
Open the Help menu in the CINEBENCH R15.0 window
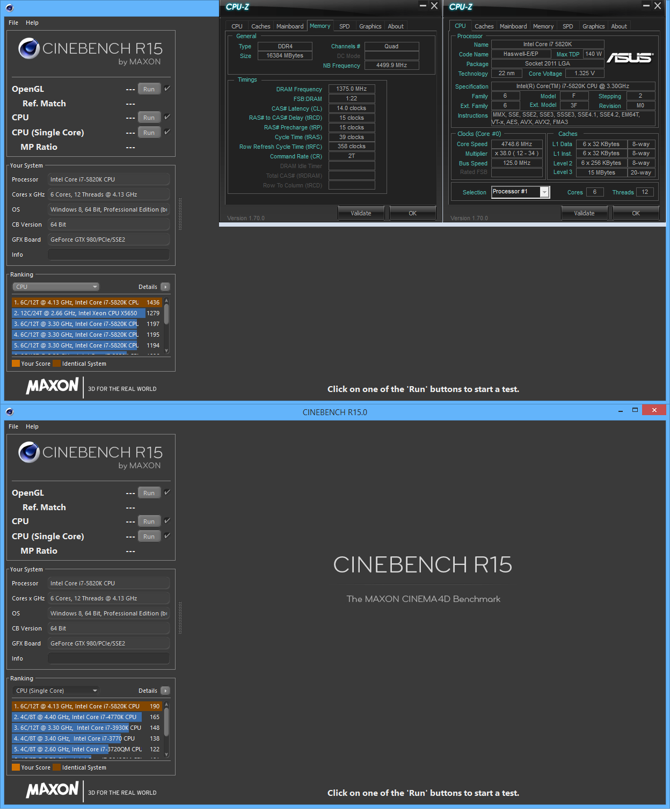(32, 426)
